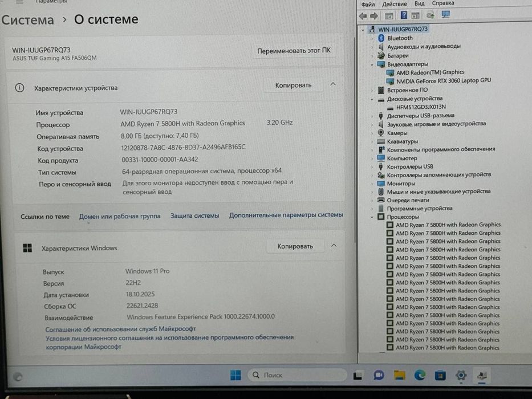Open the Chat icon on taskbar
The height and width of the screenshot is (399, 532).
[x=379, y=375]
